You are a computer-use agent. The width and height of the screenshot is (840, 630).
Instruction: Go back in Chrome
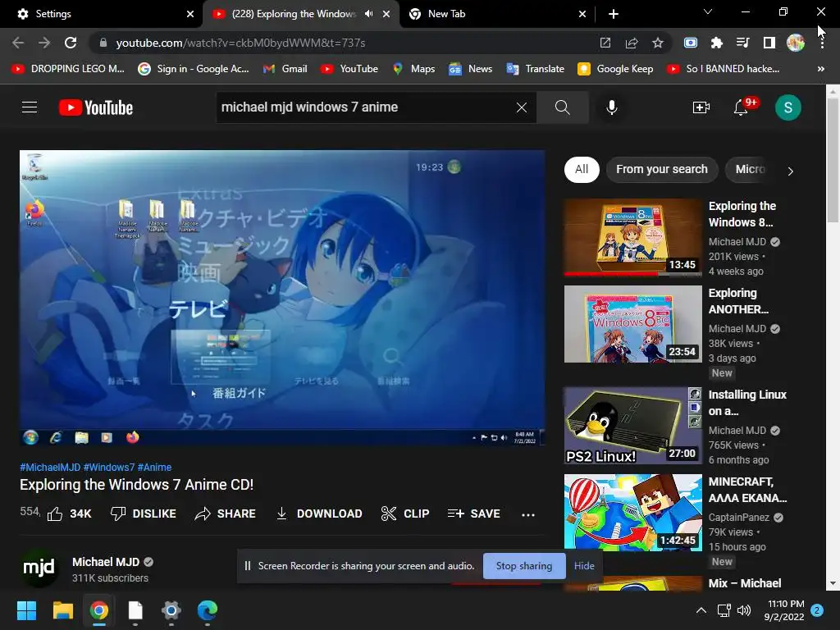[18, 43]
